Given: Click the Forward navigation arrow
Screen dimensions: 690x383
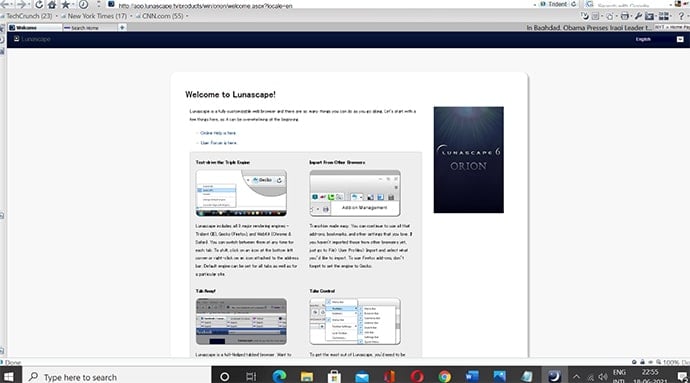Looking at the screenshot, I should tap(21, 4).
